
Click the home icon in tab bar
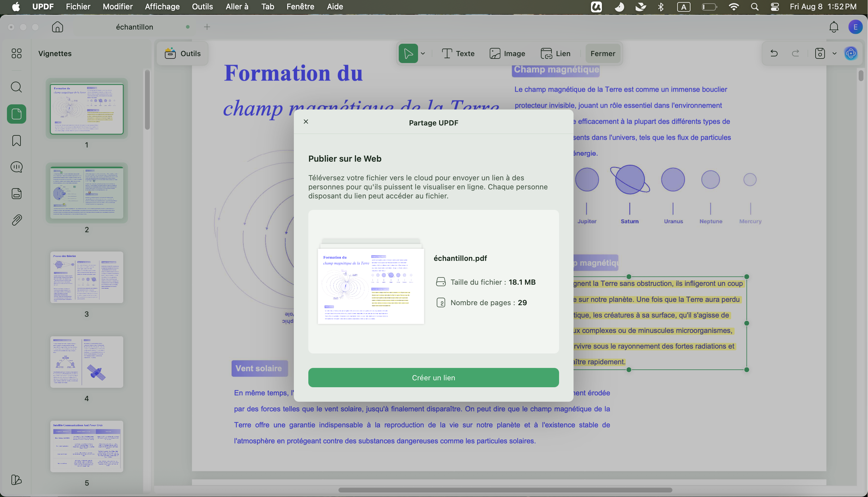click(57, 27)
